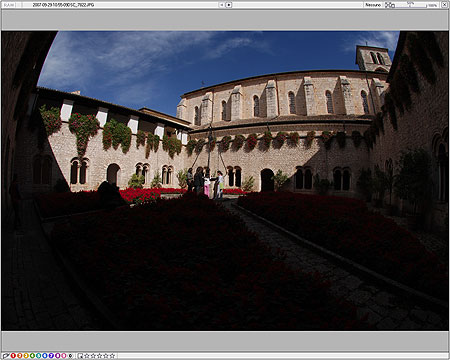Apply orange label number 2
Screen dimensions: 450x360
pyautogui.click(x=20, y=356)
